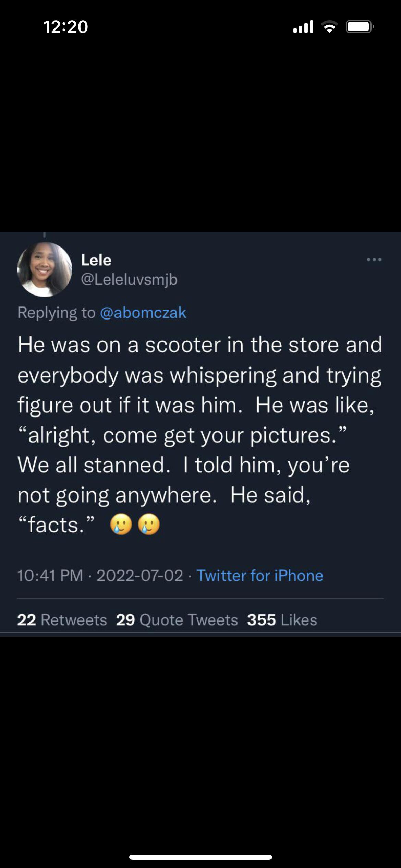Tap the 12:20 status bar clock
Image resolution: width=401 pixels, height=868 pixels.
pos(65,27)
